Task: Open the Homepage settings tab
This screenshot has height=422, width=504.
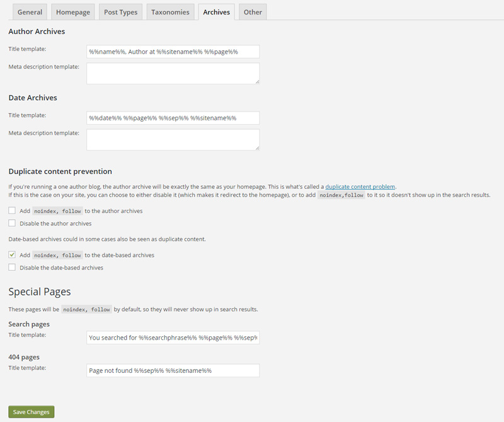Action: click(x=72, y=11)
